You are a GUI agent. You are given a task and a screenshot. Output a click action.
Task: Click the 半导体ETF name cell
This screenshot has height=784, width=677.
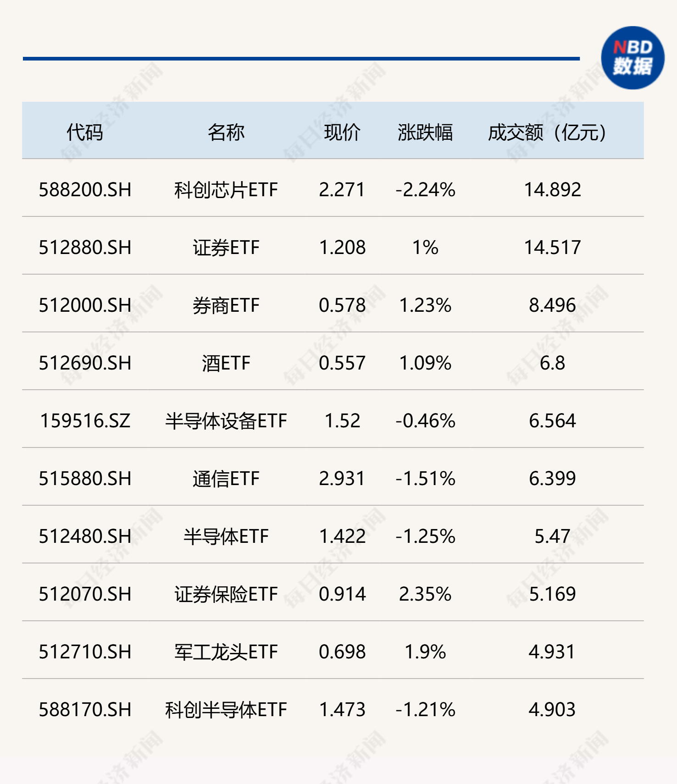coord(226,536)
